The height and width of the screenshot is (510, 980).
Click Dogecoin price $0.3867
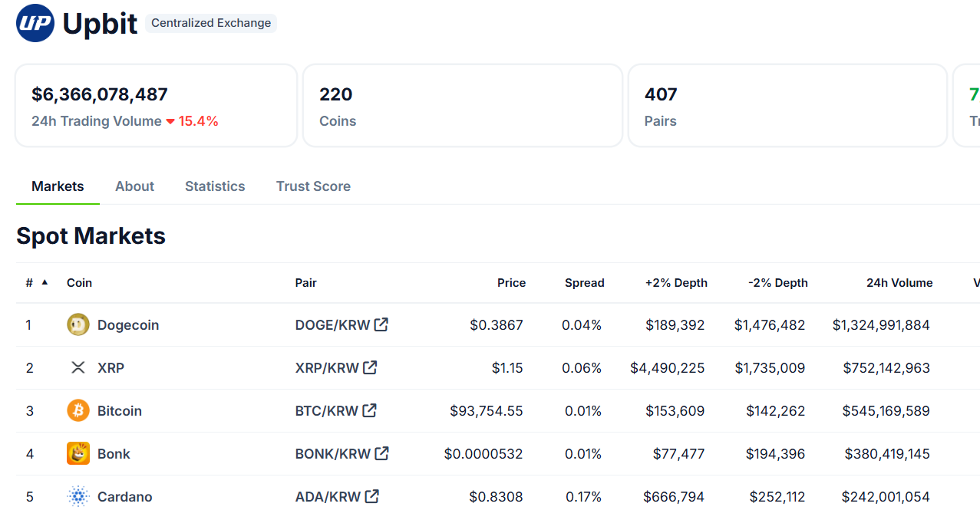point(497,325)
